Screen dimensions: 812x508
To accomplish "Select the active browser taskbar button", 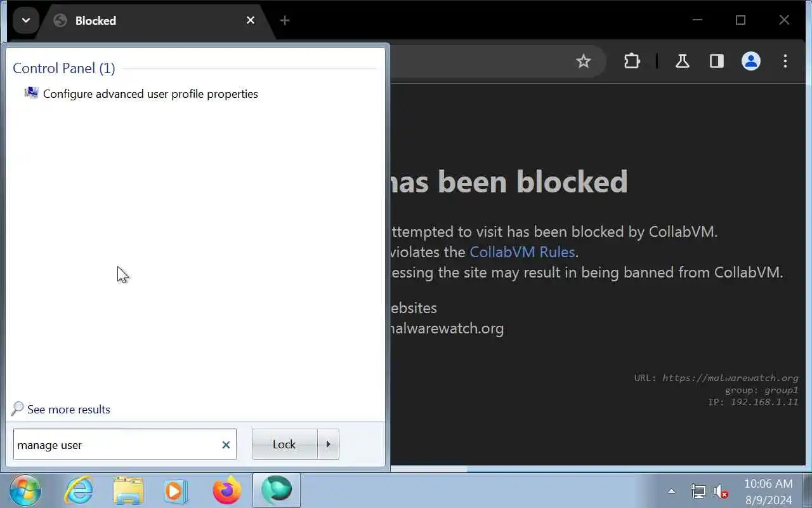I will (277, 490).
